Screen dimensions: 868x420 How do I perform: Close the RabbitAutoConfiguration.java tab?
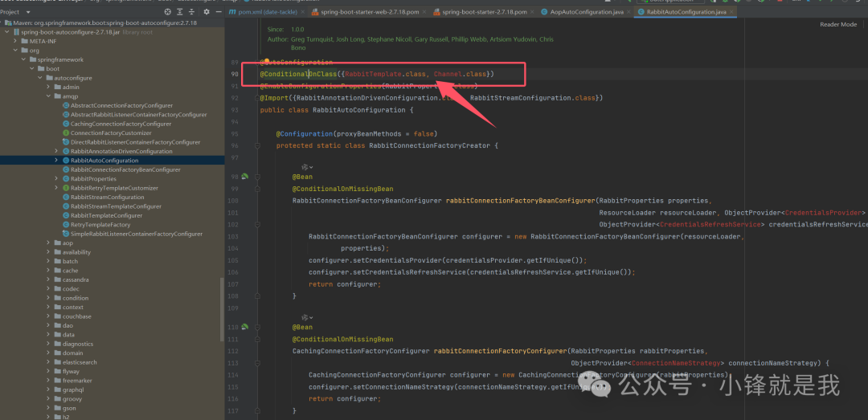pyautogui.click(x=733, y=11)
